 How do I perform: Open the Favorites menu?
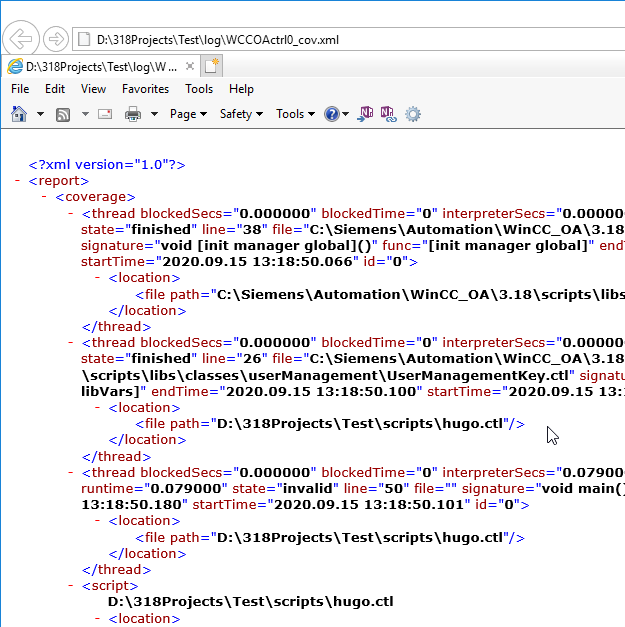click(x=145, y=89)
